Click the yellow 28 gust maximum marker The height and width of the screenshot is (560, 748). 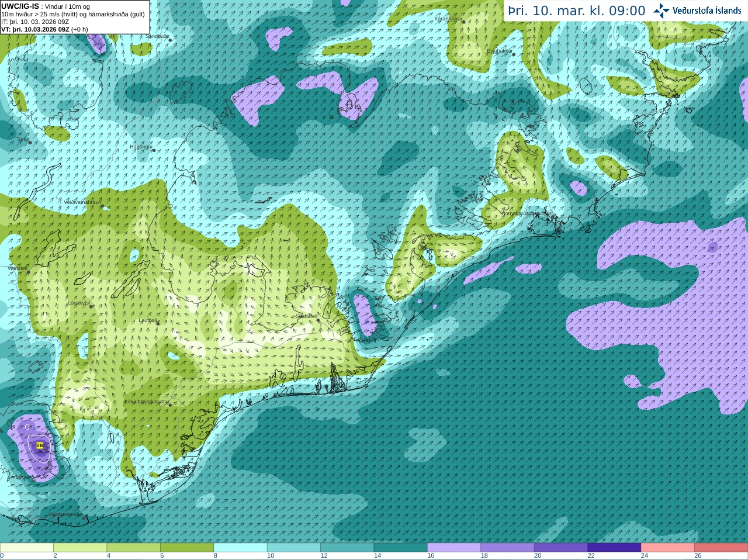click(40, 445)
